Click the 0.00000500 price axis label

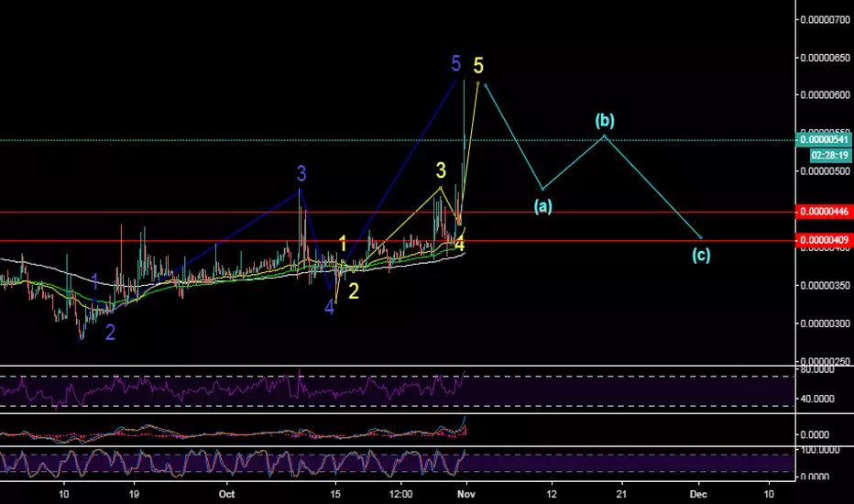click(x=825, y=171)
